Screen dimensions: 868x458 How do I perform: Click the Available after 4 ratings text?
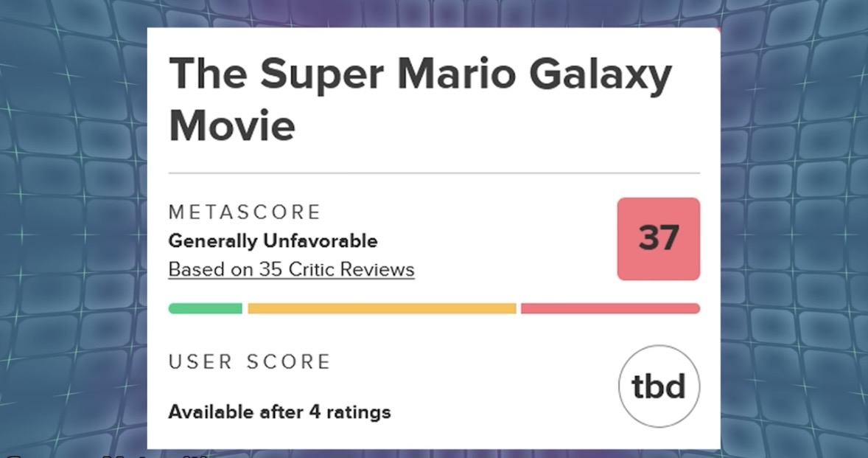coord(279,412)
